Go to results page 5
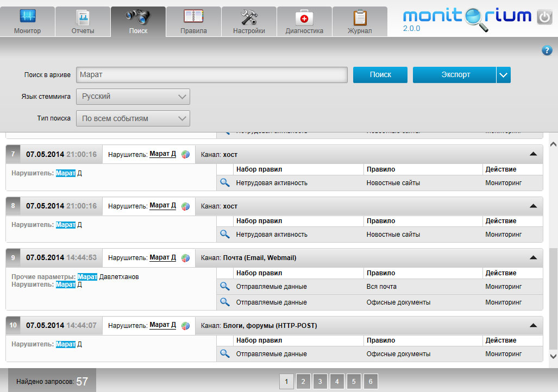The image size is (558, 392). coord(354,381)
